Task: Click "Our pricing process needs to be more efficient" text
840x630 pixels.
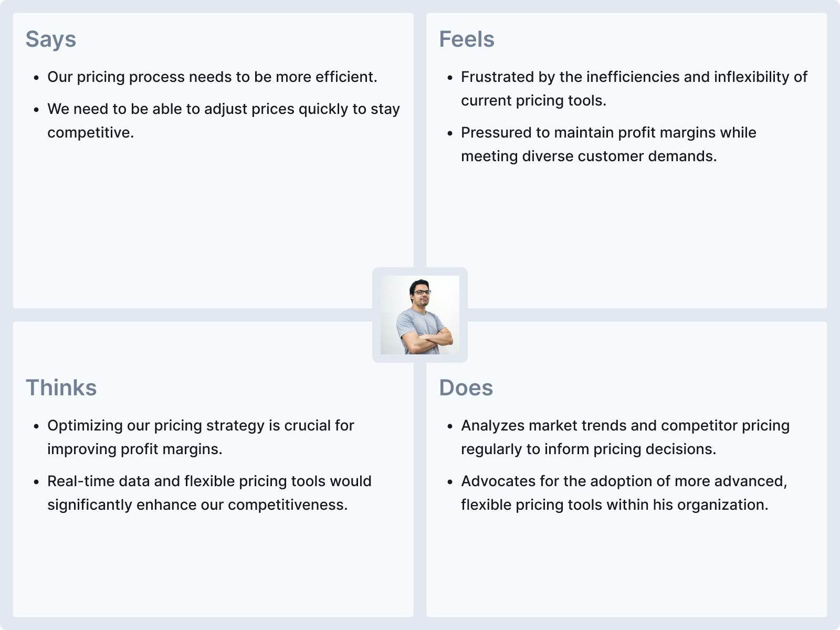Action: pyautogui.click(x=212, y=77)
